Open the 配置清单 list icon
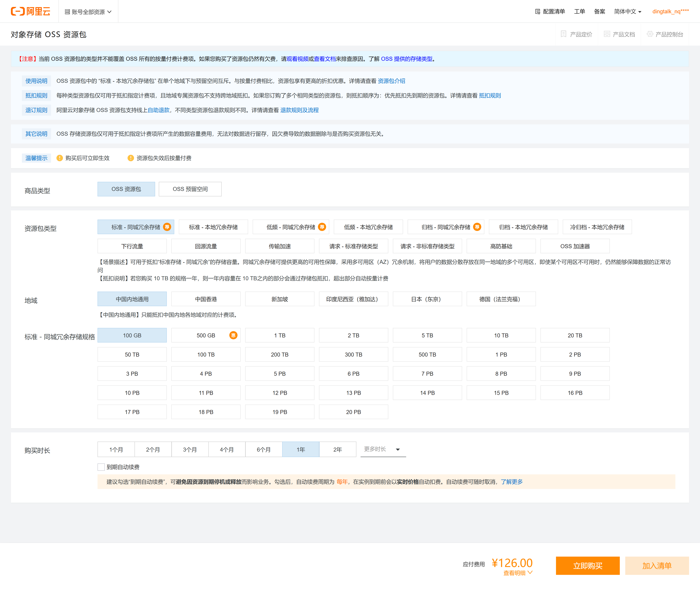Viewport: 700px width, 589px height. pos(537,12)
